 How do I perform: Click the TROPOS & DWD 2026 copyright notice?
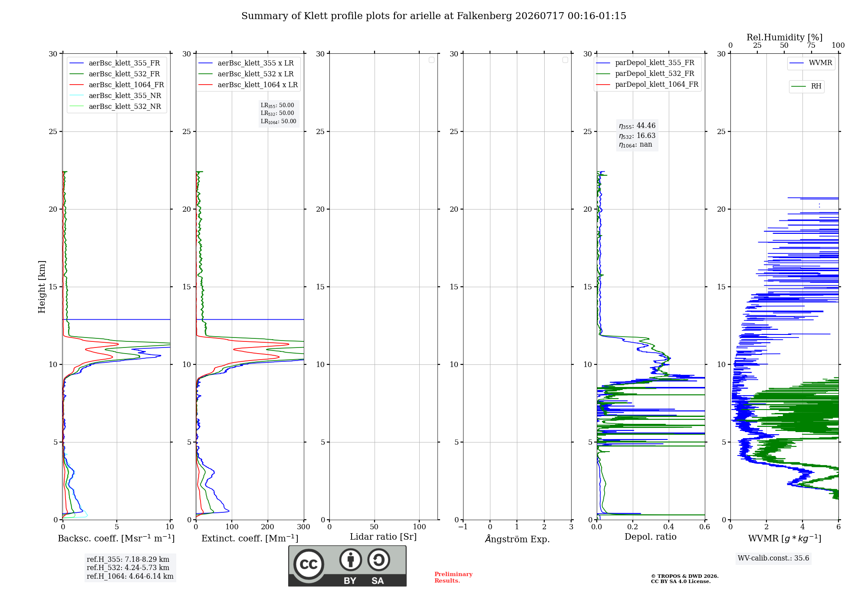point(685,577)
